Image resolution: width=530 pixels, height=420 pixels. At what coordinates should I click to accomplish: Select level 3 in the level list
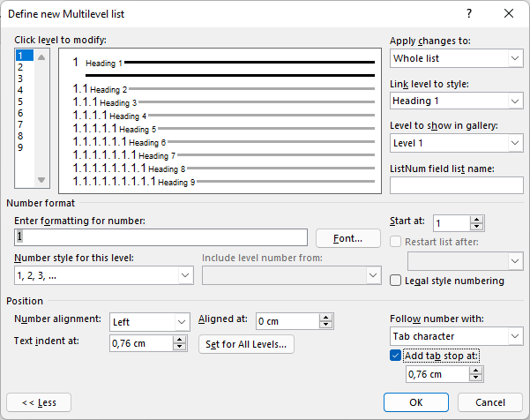pos(25,79)
